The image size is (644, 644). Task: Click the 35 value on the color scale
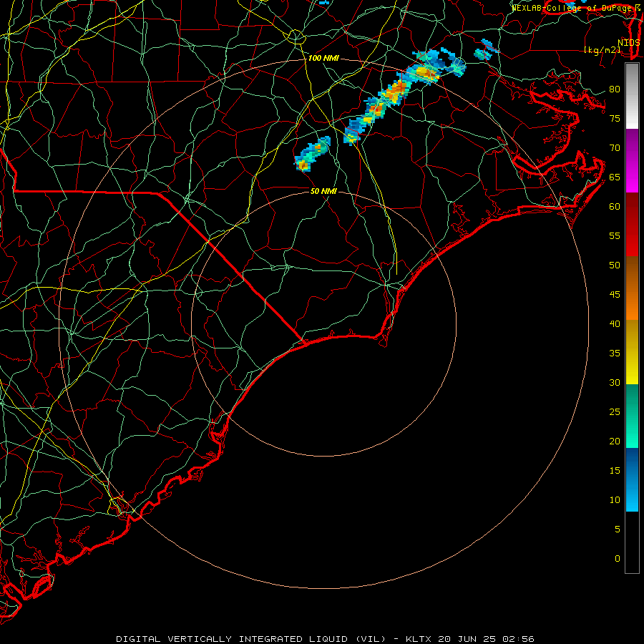point(615,353)
